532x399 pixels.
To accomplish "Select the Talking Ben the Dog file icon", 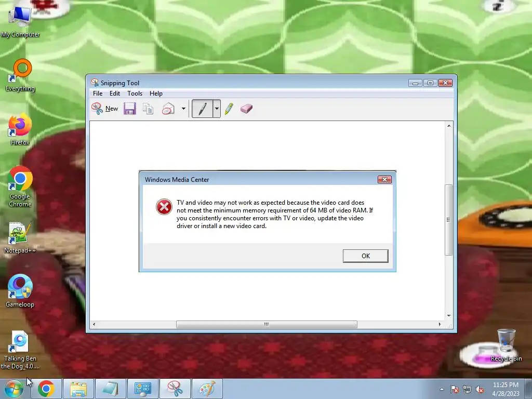I will tap(20, 350).
